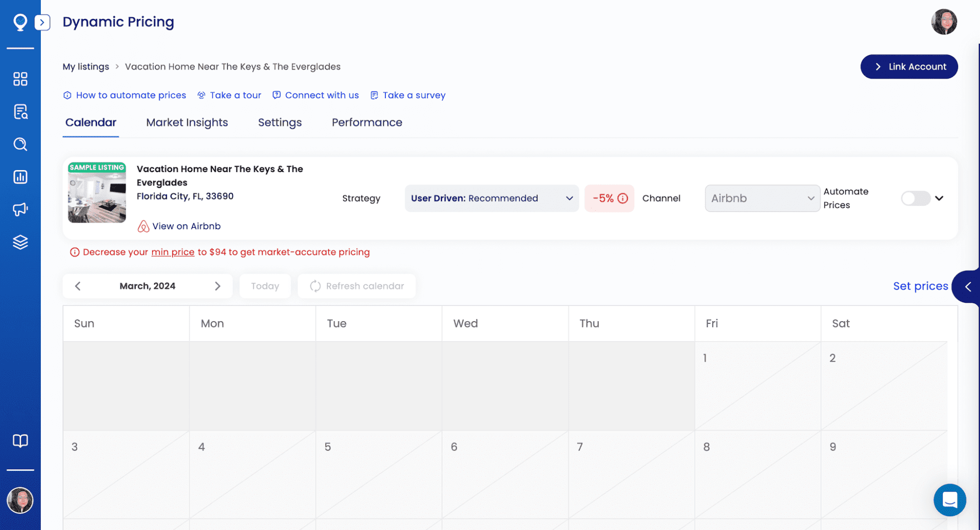
Task: Open the search tool in the sidebar
Action: [20, 144]
